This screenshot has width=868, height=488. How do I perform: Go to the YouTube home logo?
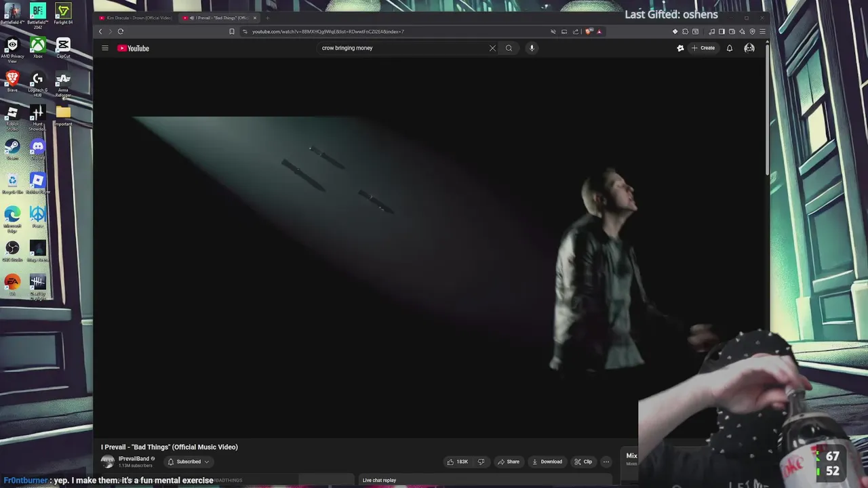point(133,48)
